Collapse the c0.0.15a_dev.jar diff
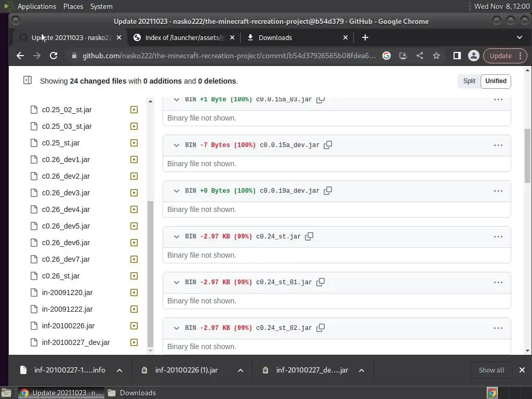Screen dimensions: 532x399 pos(177,145)
